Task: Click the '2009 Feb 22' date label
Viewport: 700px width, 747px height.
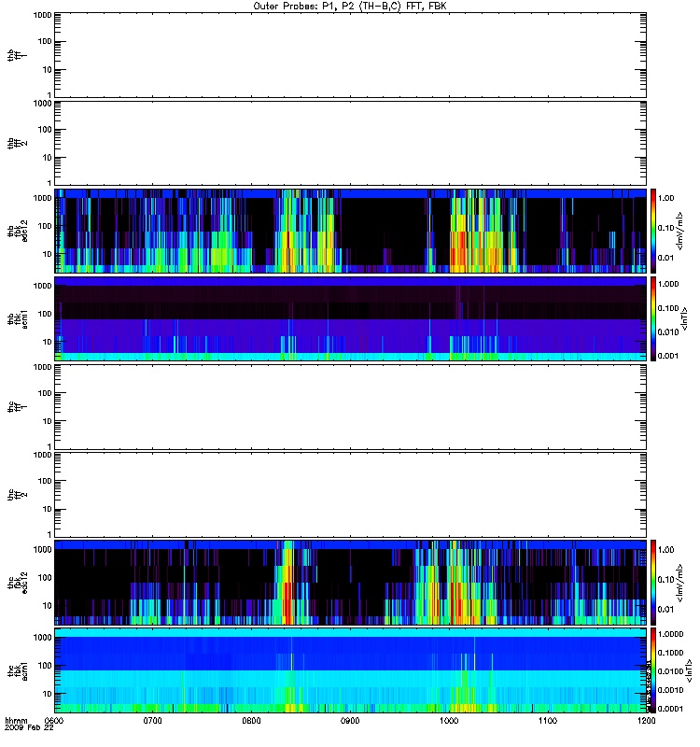Action: coord(29,728)
